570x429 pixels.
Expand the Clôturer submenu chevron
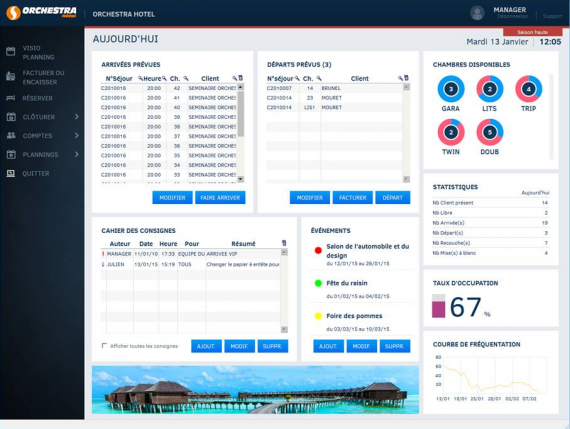point(76,117)
